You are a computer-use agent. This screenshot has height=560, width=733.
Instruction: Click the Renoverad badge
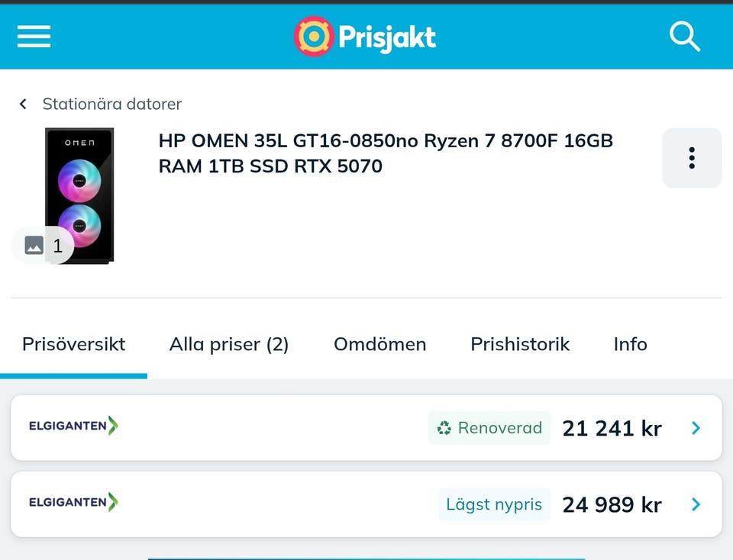coord(489,428)
